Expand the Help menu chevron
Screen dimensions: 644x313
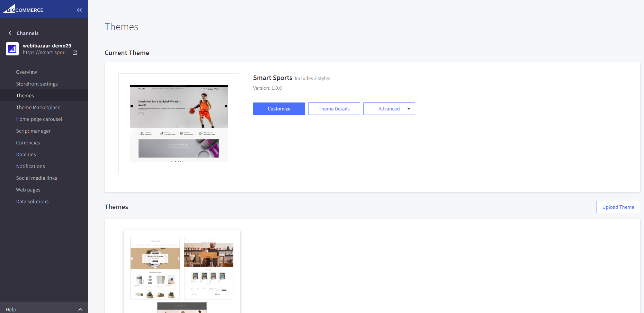coord(80,309)
